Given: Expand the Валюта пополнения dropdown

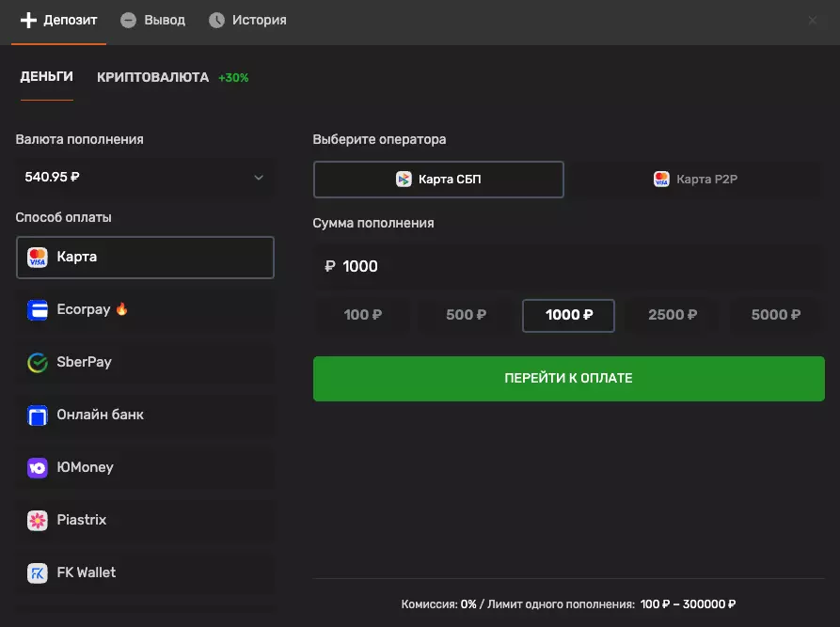Looking at the screenshot, I should tap(144, 177).
